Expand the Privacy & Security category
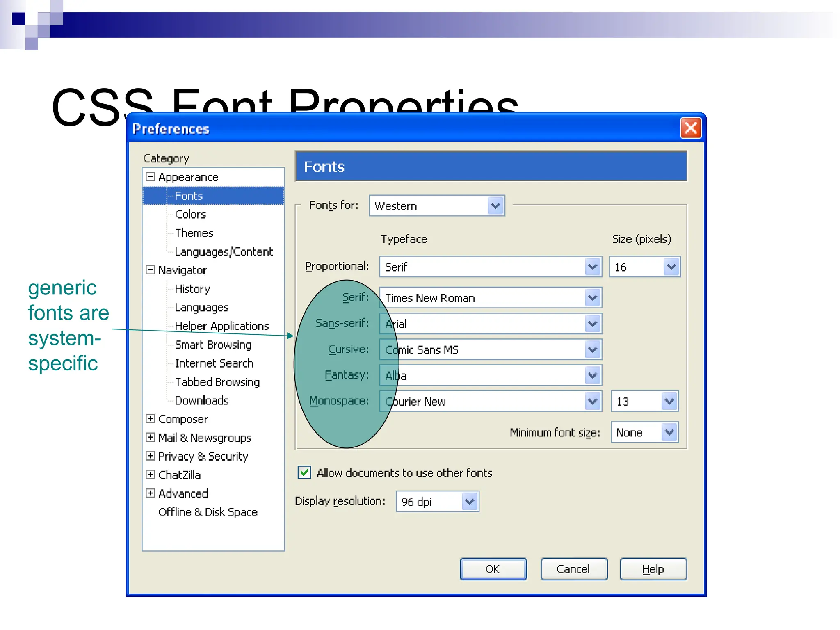840x630 pixels. [x=150, y=456]
